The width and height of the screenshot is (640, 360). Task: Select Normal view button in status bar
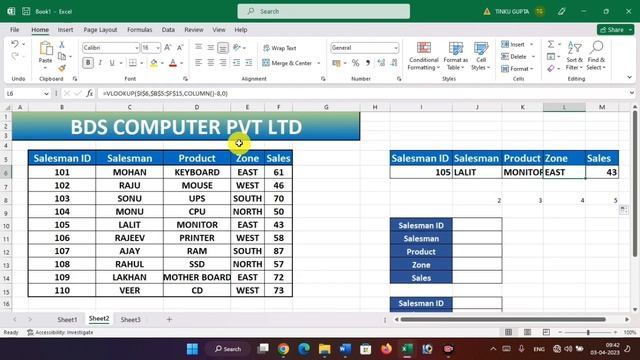tap(509, 332)
